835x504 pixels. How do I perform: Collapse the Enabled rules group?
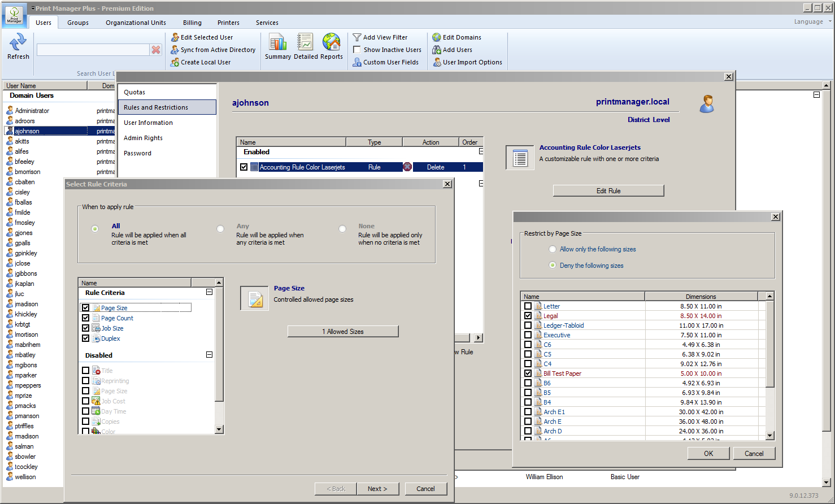[x=481, y=151]
